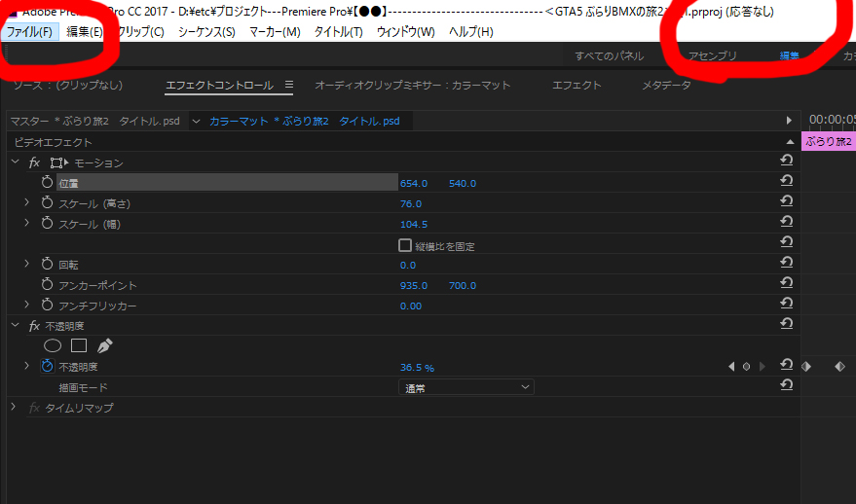Viewport: 856px width, 504px height.
Task: Switch to アセンブリ workspace
Action: point(713,55)
